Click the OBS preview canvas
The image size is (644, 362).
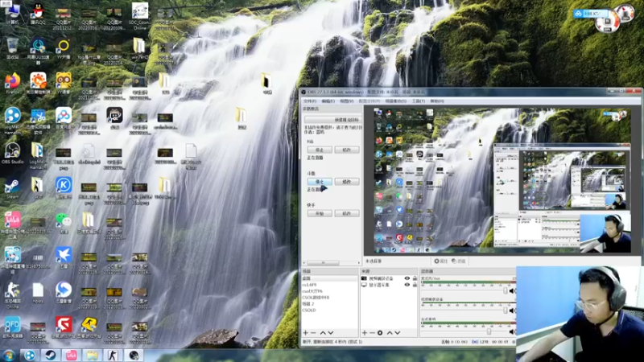click(x=502, y=180)
